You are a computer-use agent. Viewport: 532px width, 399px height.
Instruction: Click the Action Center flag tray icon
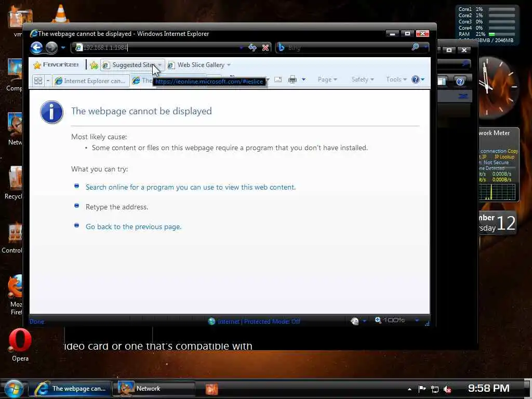coord(422,389)
